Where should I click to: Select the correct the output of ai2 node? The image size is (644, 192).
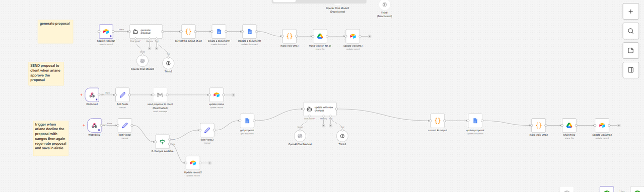pyautogui.click(x=188, y=32)
